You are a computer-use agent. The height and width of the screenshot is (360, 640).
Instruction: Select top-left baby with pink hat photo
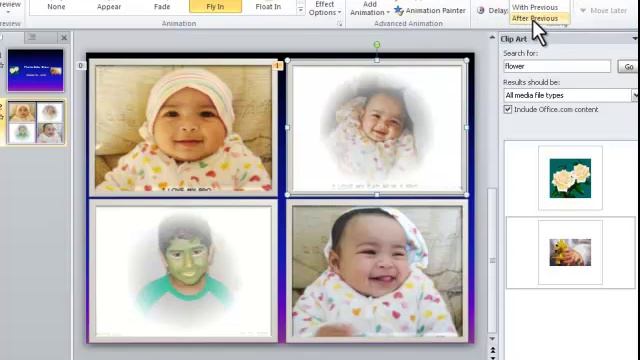[x=183, y=128]
